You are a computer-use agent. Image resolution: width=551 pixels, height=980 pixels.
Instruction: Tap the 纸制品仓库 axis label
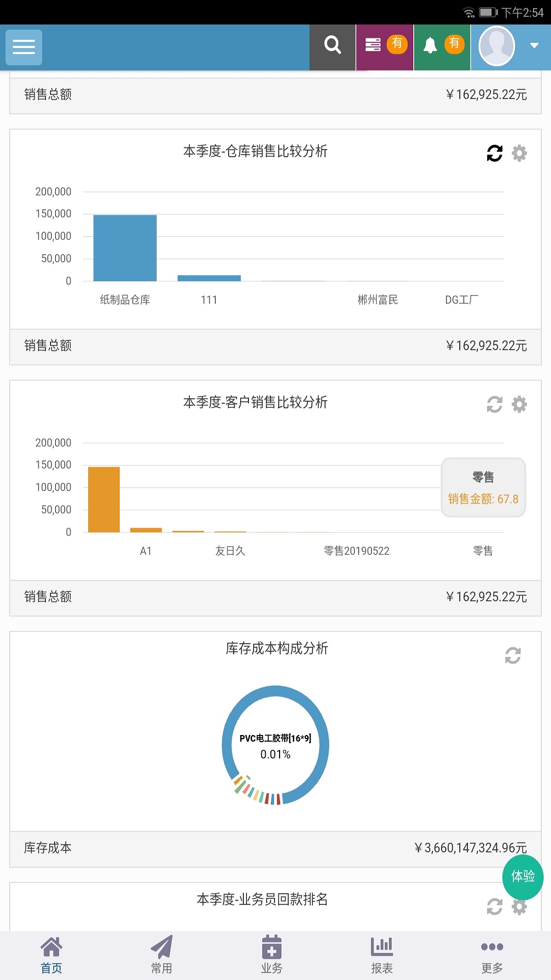pyautogui.click(x=125, y=300)
